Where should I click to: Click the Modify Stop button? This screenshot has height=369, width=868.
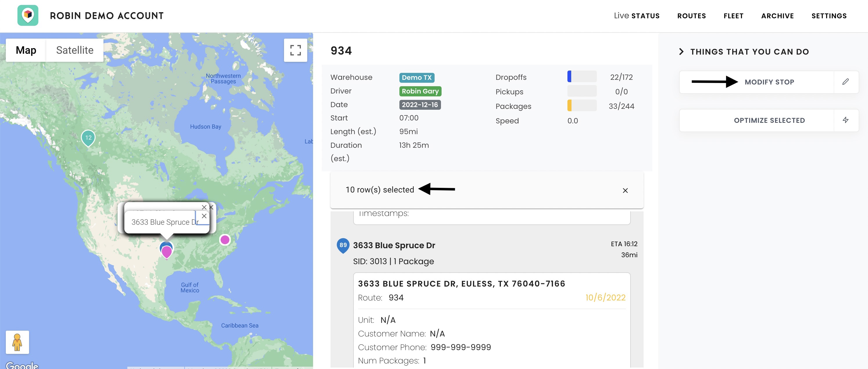tap(769, 82)
